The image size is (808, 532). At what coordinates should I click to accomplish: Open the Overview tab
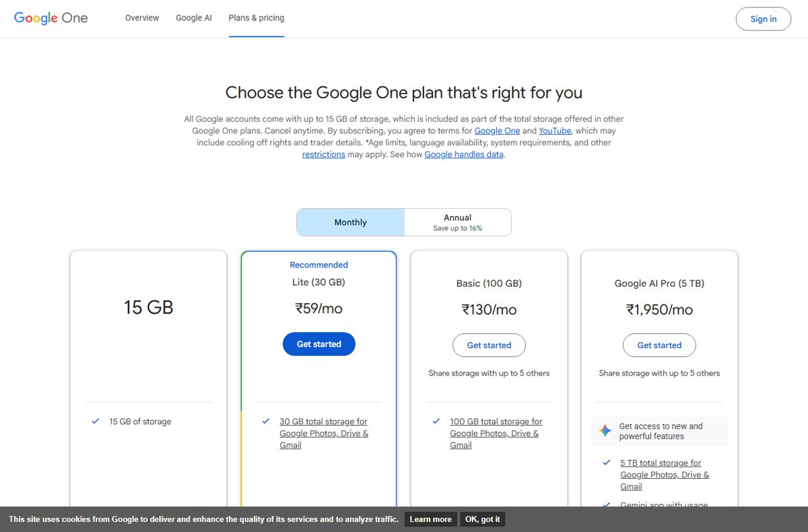(142, 18)
